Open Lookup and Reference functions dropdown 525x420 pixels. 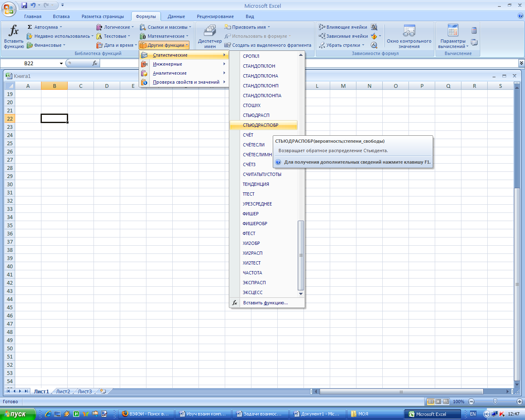point(166,27)
